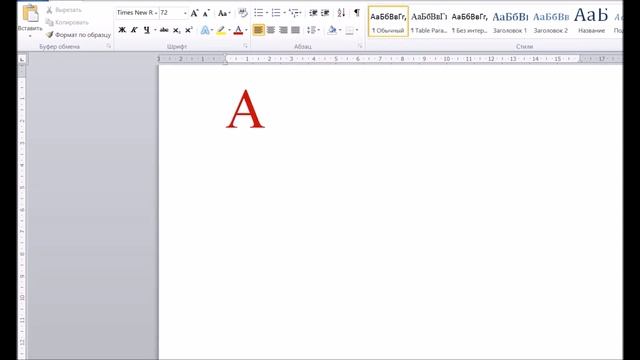Click the sort A-Z icon
This screenshot has width=640, height=360.
point(341,13)
